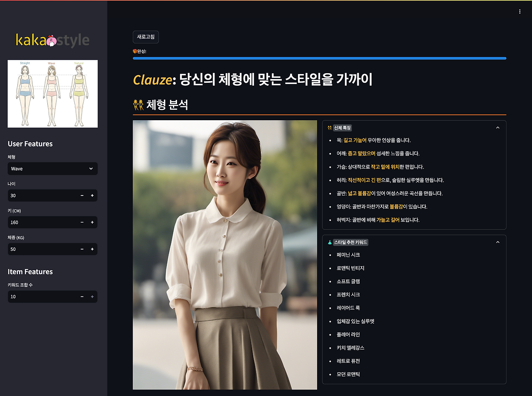Image resolution: width=532 pixels, height=396 pixels.
Task: Click the generated woman portrait image
Action: 225,255
